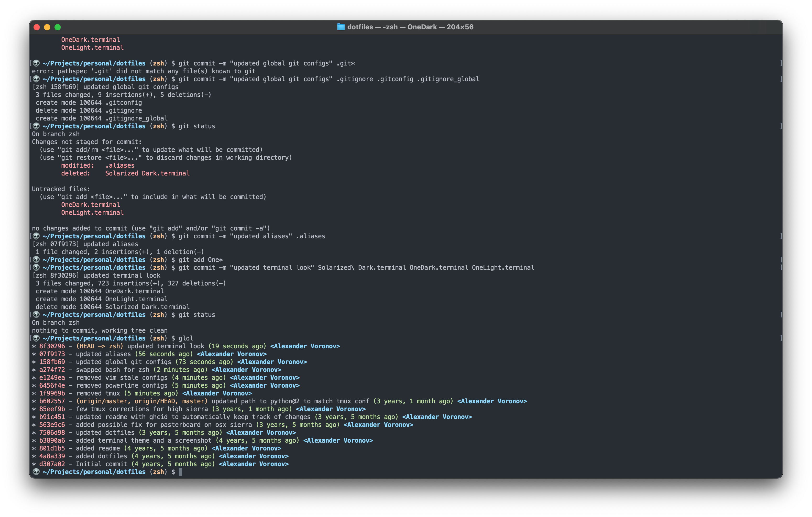The height and width of the screenshot is (517, 812).
Task: Click 'nothing to commit, working tree clean' line
Action: [x=100, y=331]
